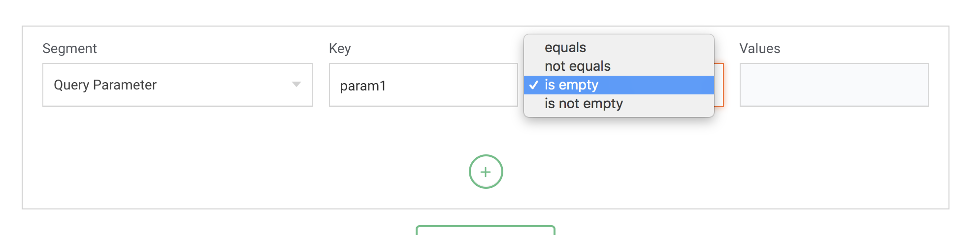Click the Query Parameter text
The height and width of the screenshot is (235, 980).
coord(105,85)
